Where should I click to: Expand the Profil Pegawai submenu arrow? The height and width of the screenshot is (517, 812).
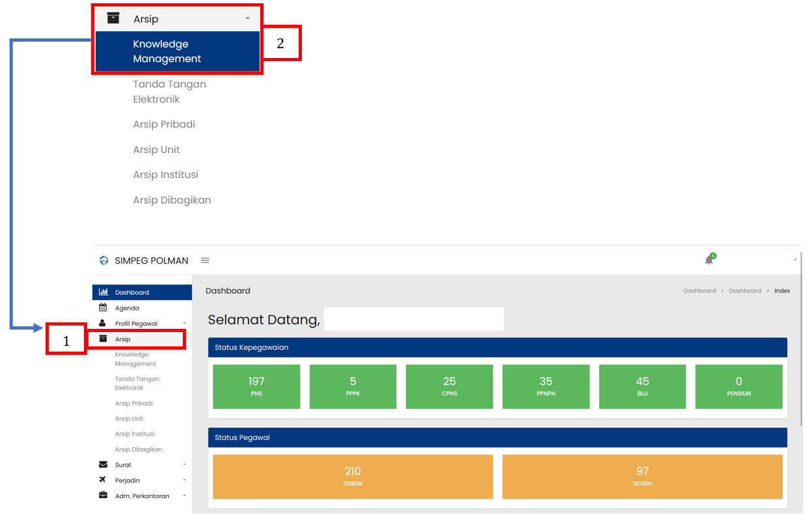click(x=184, y=324)
